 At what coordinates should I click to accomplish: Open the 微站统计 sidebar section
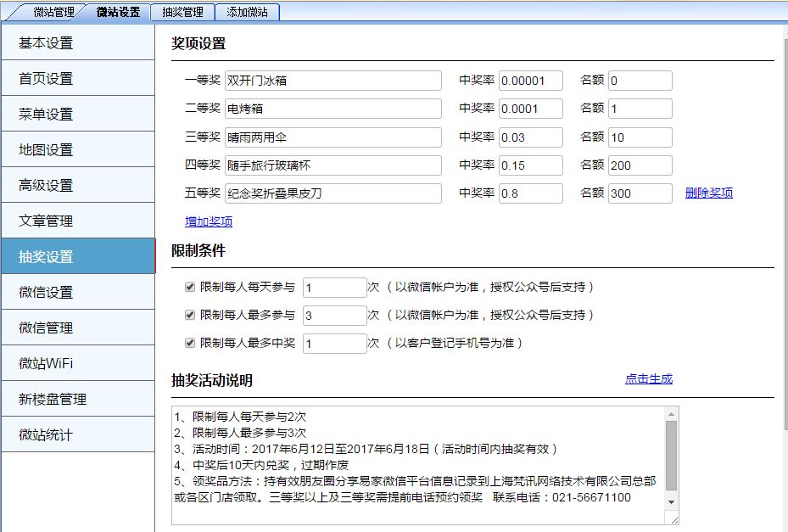coord(78,434)
